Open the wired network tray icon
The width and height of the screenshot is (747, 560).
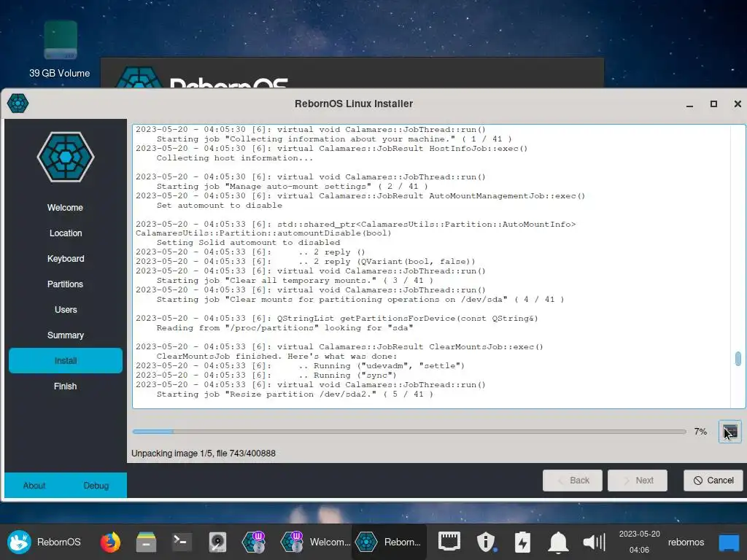(x=449, y=542)
